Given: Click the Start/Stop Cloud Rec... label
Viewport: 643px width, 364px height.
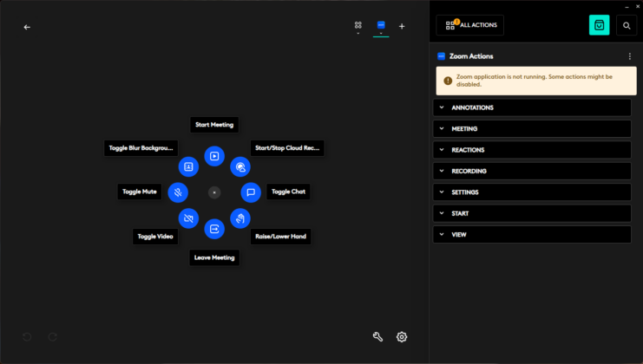Looking at the screenshot, I should click(x=287, y=148).
